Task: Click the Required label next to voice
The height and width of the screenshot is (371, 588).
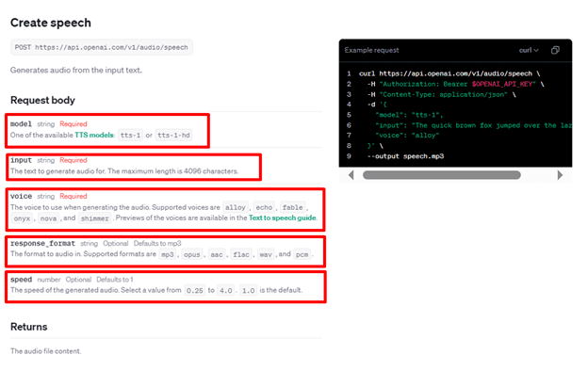Action: click(x=73, y=196)
